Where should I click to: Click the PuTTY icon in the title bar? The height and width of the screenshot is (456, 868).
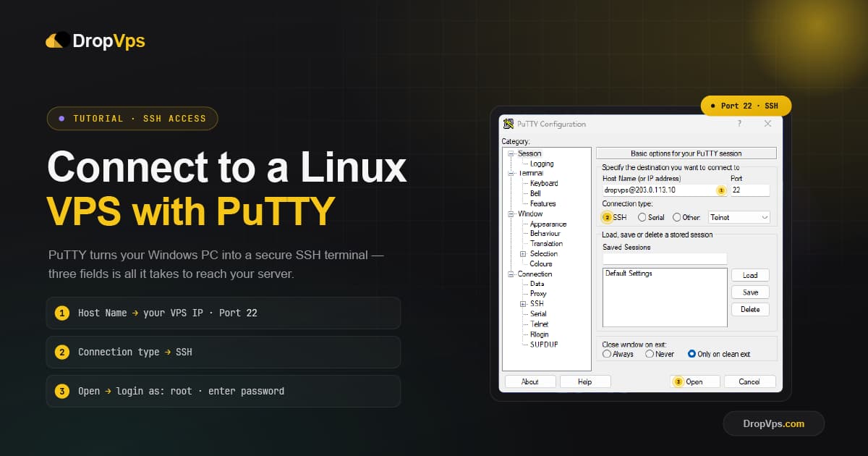click(509, 124)
